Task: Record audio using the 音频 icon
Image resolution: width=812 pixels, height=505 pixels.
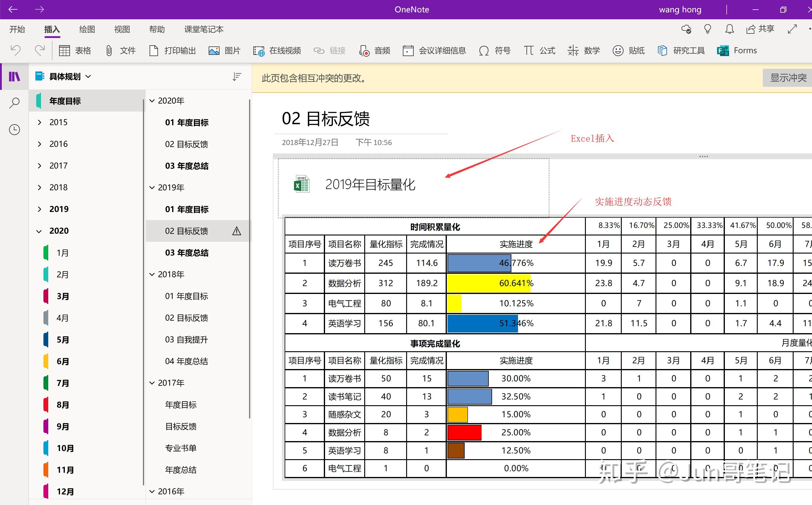Action: point(374,50)
